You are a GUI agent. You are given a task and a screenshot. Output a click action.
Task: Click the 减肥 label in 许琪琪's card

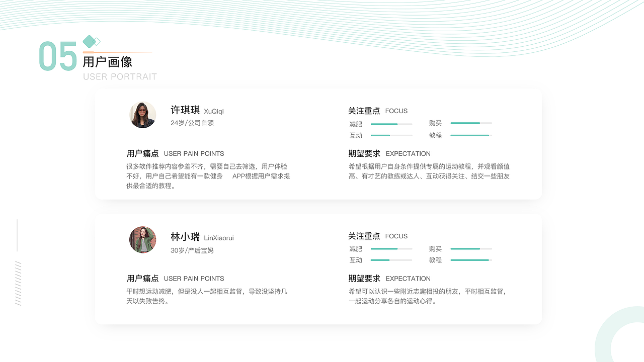coord(356,124)
